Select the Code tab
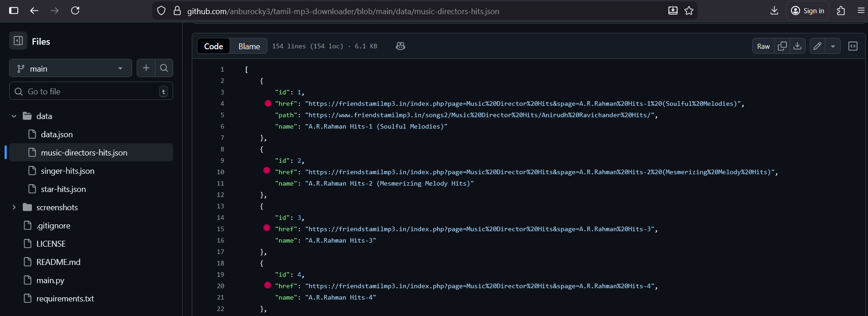 click(213, 46)
